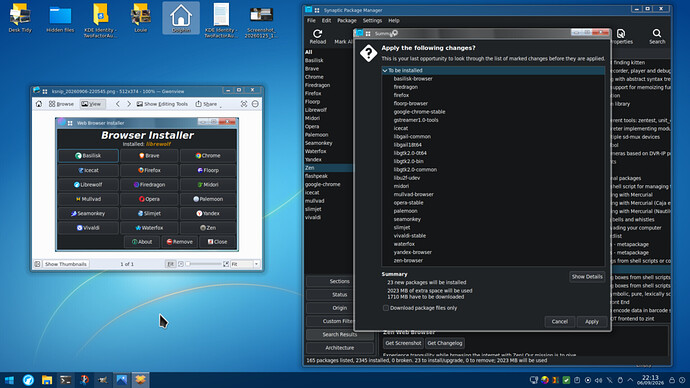Open the File menu in Synaptic
This screenshot has width=690, height=388.
[311, 20]
